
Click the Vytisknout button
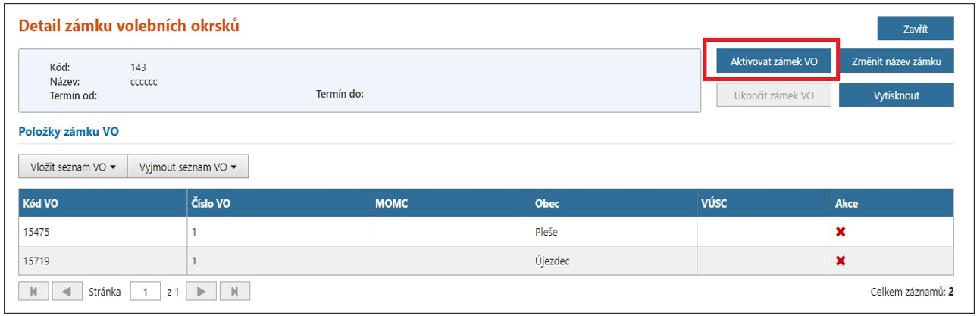point(896,97)
